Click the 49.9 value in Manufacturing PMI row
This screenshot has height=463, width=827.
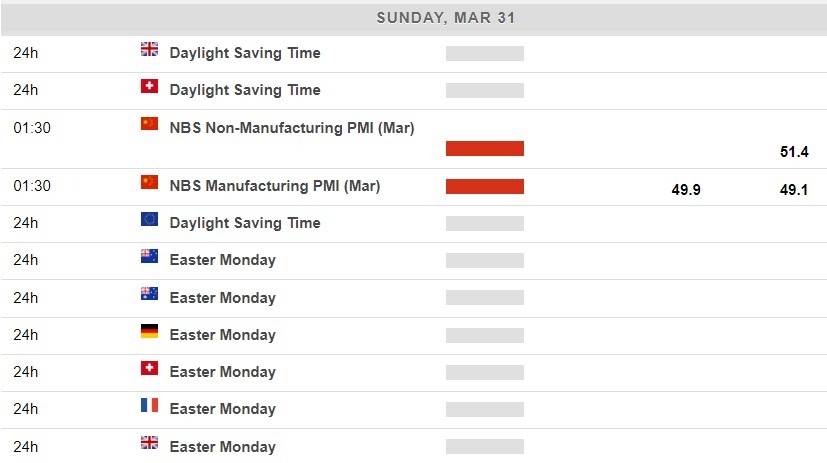click(686, 189)
